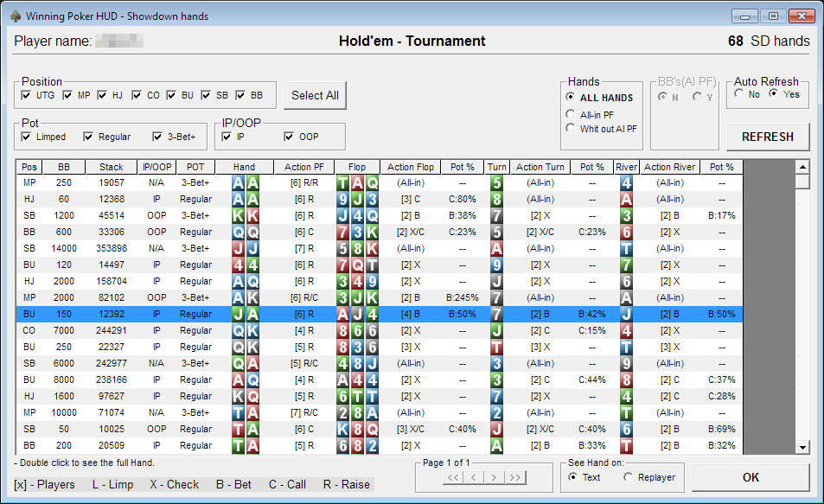Click the IP/OOP column header
This screenshot has width=824, height=504.
[156, 167]
